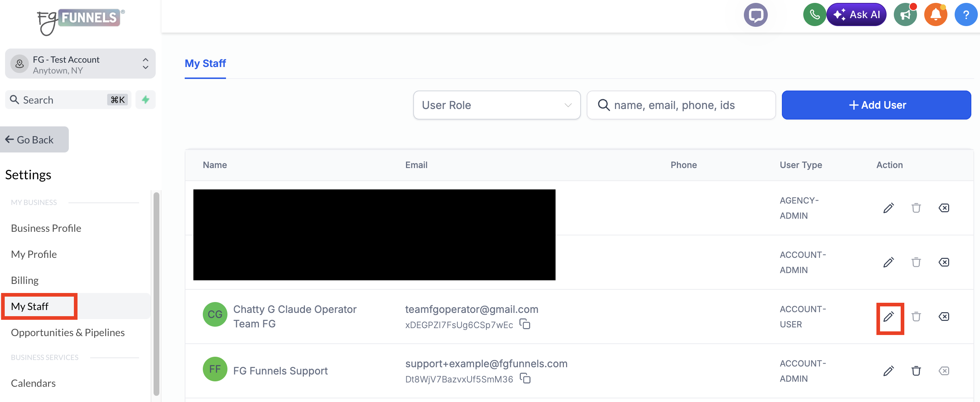Open Calendars settings
This screenshot has height=402, width=980.
(33, 383)
